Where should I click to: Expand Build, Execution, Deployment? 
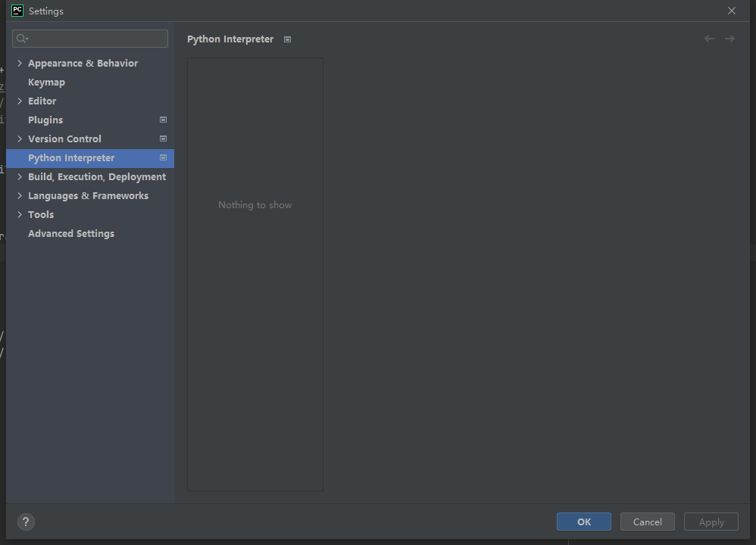pyautogui.click(x=19, y=176)
